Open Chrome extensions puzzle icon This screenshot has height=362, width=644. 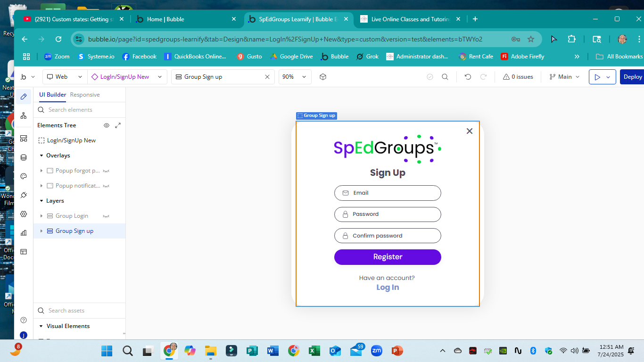click(x=572, y=39)
